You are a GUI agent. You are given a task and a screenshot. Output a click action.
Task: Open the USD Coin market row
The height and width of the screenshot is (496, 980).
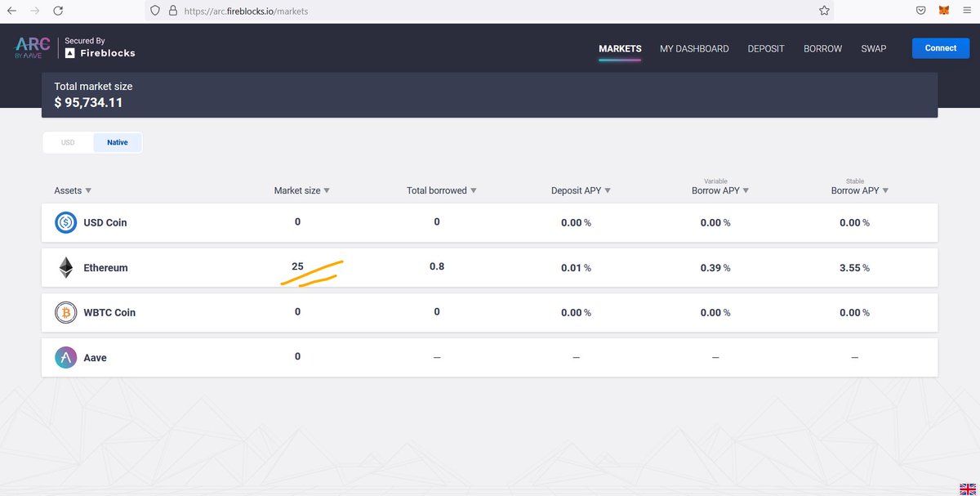coord(490,222)
